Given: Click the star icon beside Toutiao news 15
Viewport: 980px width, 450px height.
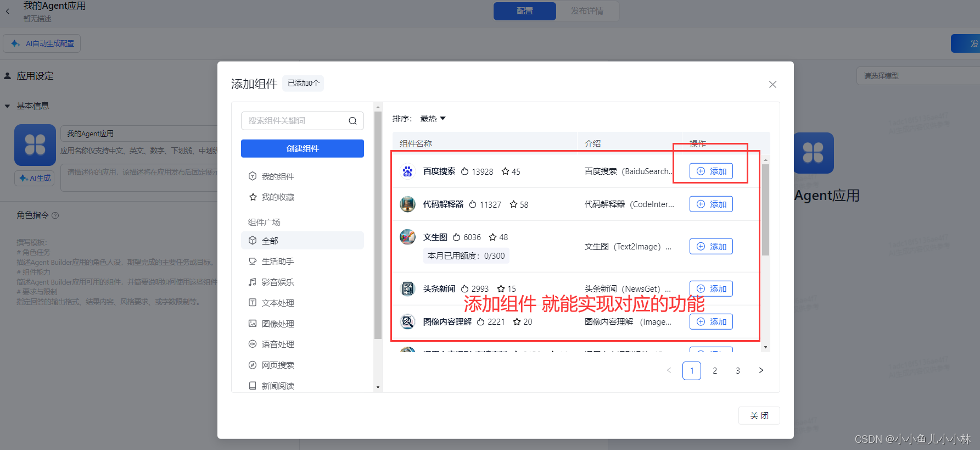Looking at the screenshot, I should (x=501, y=288).
